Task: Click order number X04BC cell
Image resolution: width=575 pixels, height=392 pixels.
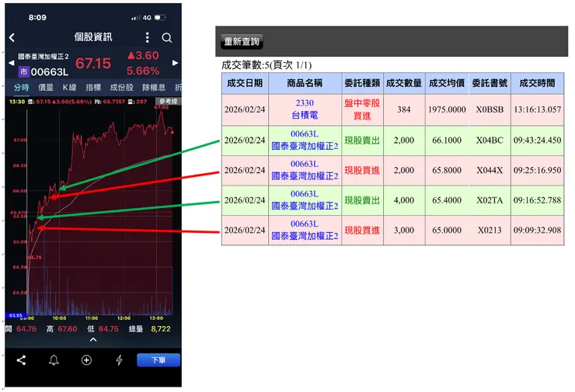Action: 490,140
